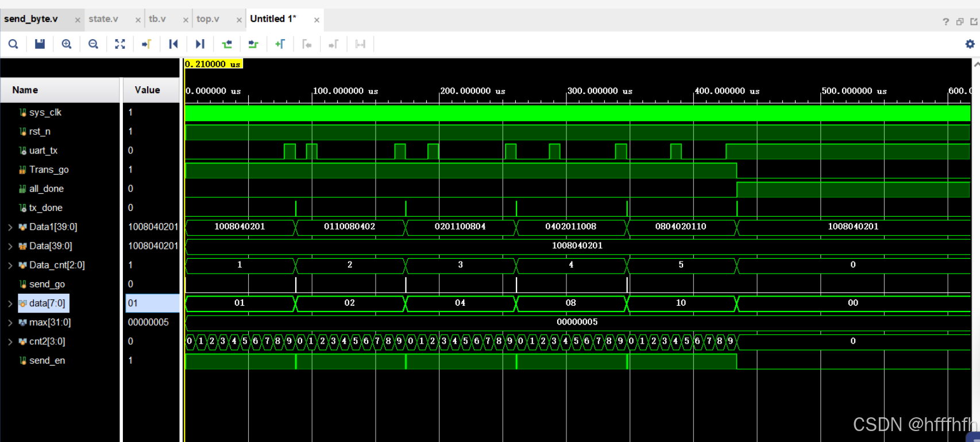Zoom fit the full waveform
980x442 pixels.
120,44
